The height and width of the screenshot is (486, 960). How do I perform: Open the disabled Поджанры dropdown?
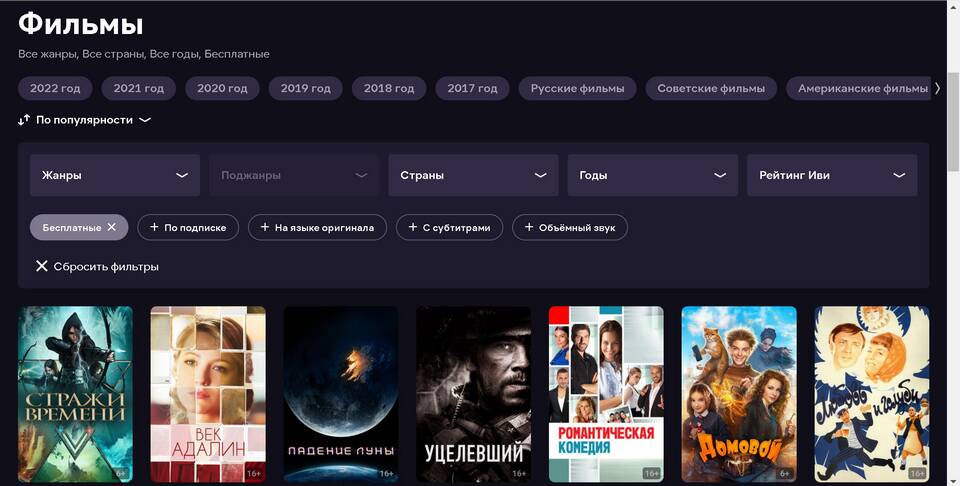294,175
